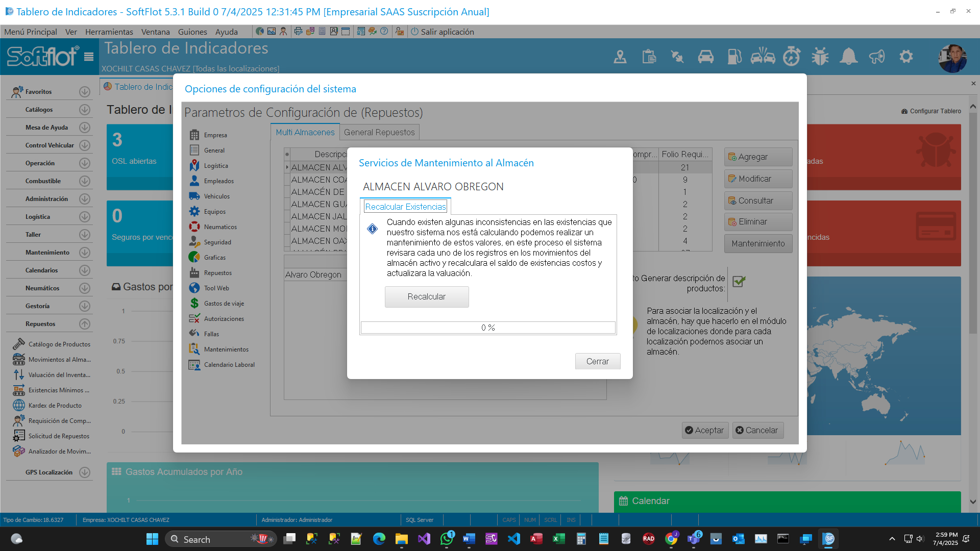The height and width of the screenshot is (551, 980).
Task: Toggle Generar descripción de productos checkbox
Action: (739, 282)
